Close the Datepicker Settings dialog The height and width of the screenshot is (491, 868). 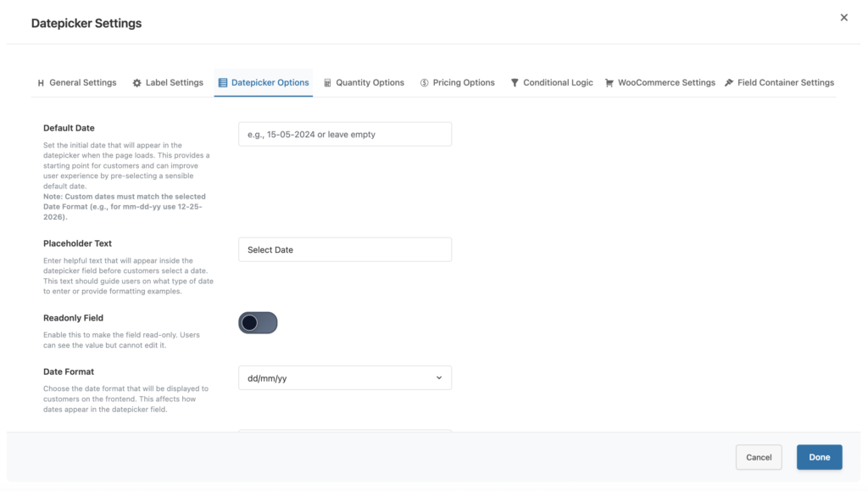pos(843,18)
